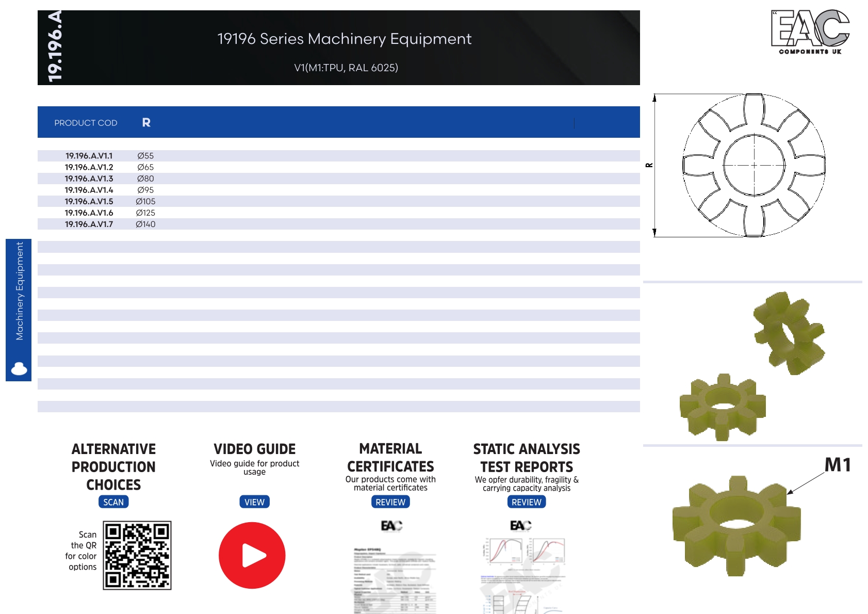The image size is (868, 614).
Task: Click the PRODUCT COD column header
Action: point(86,123)
